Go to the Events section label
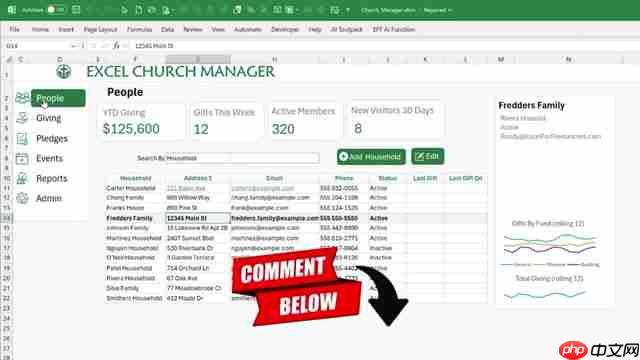The width and height of the screenshot is (640, 360). coord(49,158)
